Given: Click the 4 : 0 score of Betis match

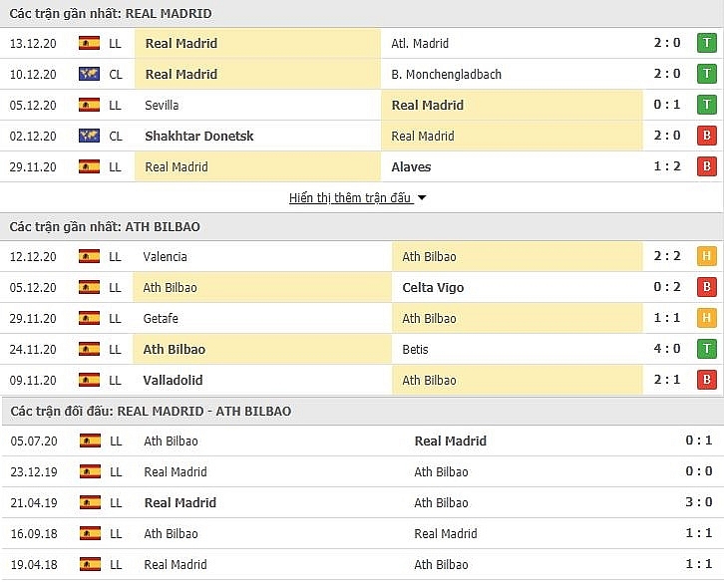Looking at the screenshot, I should (x=668, y=349).
